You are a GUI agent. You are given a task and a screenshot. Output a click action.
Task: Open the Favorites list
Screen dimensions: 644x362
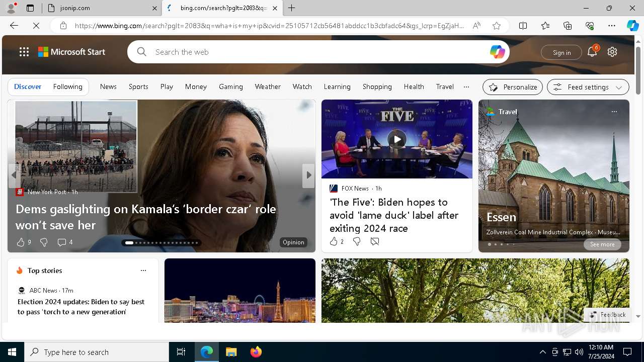(x=545, y=26)
